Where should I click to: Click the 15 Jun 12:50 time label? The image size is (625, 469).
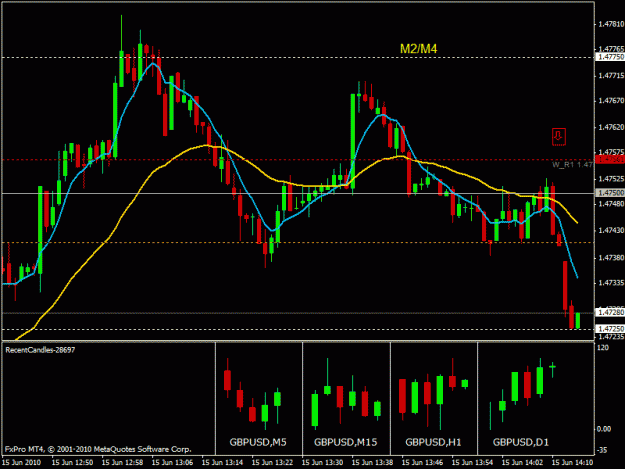click(72, 462)
